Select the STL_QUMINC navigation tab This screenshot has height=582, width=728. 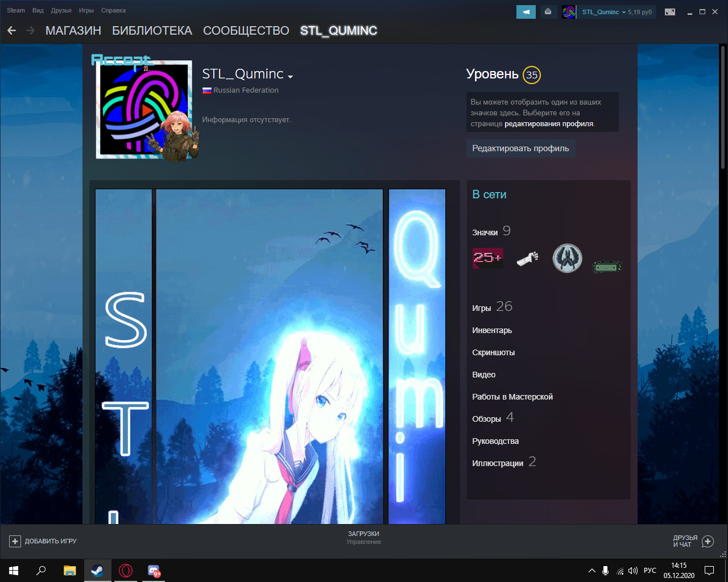click(339, 31)
